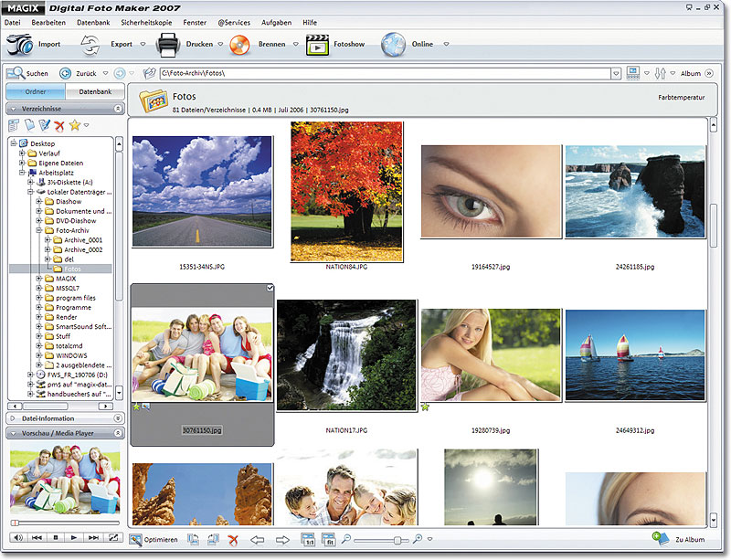Click the Farbtemperatur link

tap(681, 98)
